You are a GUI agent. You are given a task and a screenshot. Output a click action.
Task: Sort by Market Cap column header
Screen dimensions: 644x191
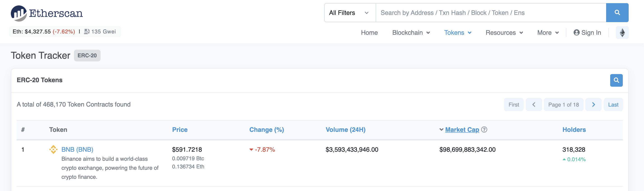462,130
